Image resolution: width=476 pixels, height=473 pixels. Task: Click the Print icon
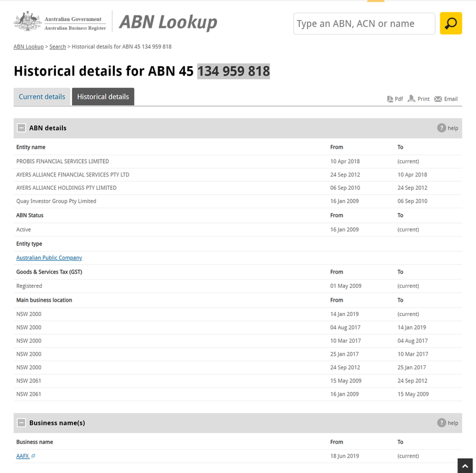(411, 99)
